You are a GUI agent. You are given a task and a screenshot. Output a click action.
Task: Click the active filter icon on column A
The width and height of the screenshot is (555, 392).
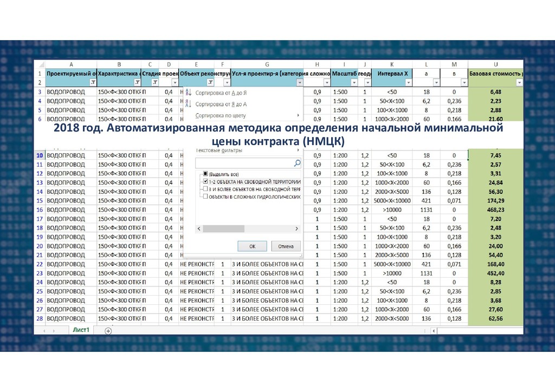coord(93,82)
